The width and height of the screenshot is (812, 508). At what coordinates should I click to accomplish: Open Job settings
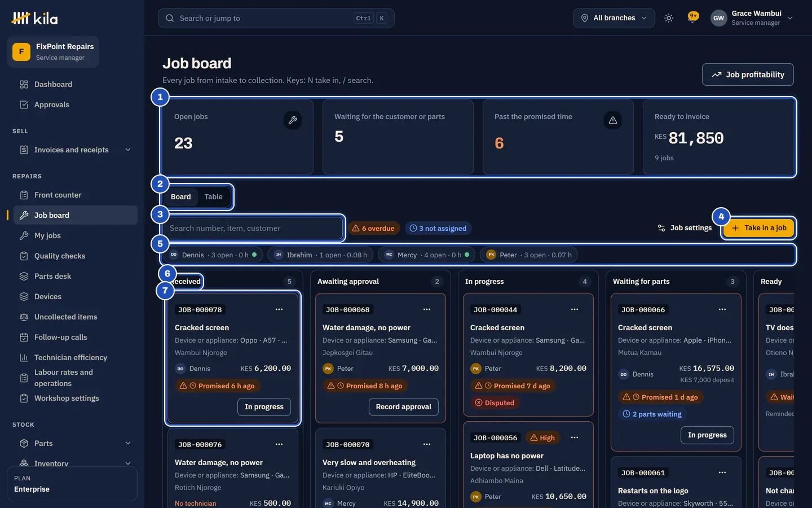point(685,228)
